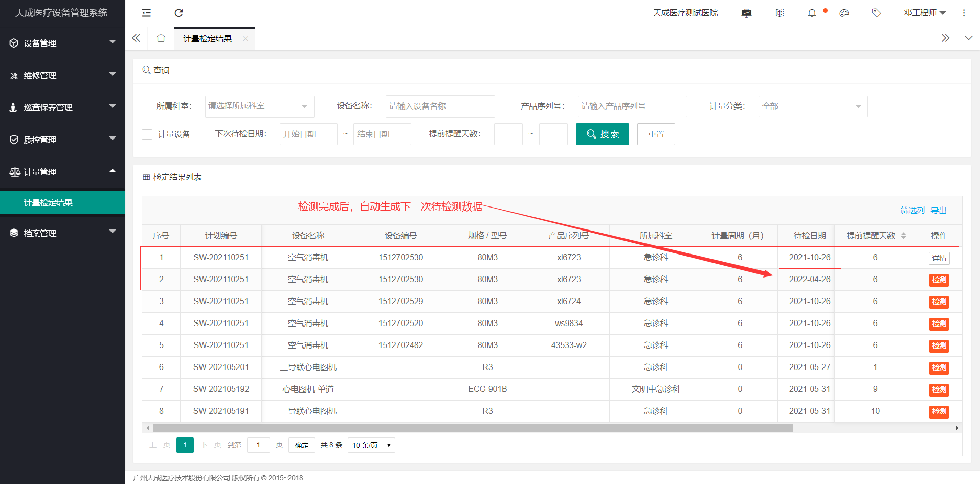Click the page number jump field

[x=258, y=445]
